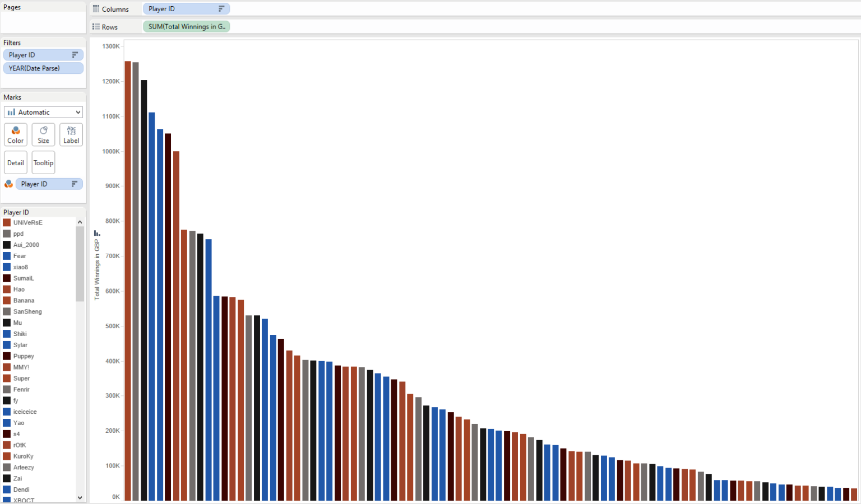Select SumaiL legend color swatch

(7, 278)
